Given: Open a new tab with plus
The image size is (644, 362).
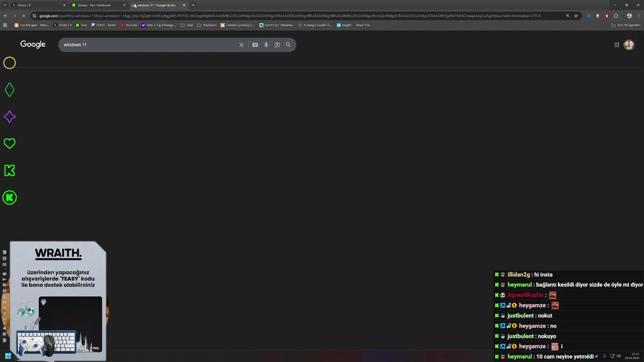Looking at the screenshot, I should click(x=193, y=5).
